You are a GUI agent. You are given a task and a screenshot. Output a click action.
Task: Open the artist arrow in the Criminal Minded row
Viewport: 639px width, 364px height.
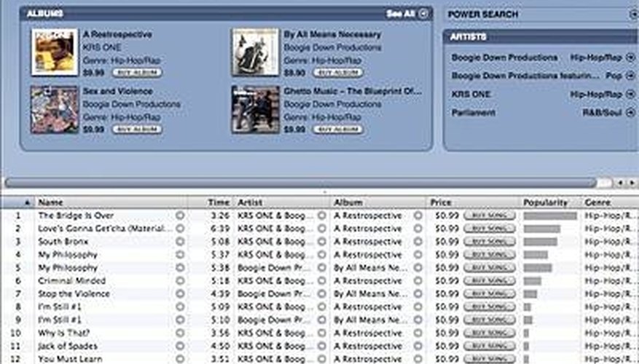coord(322,281)
